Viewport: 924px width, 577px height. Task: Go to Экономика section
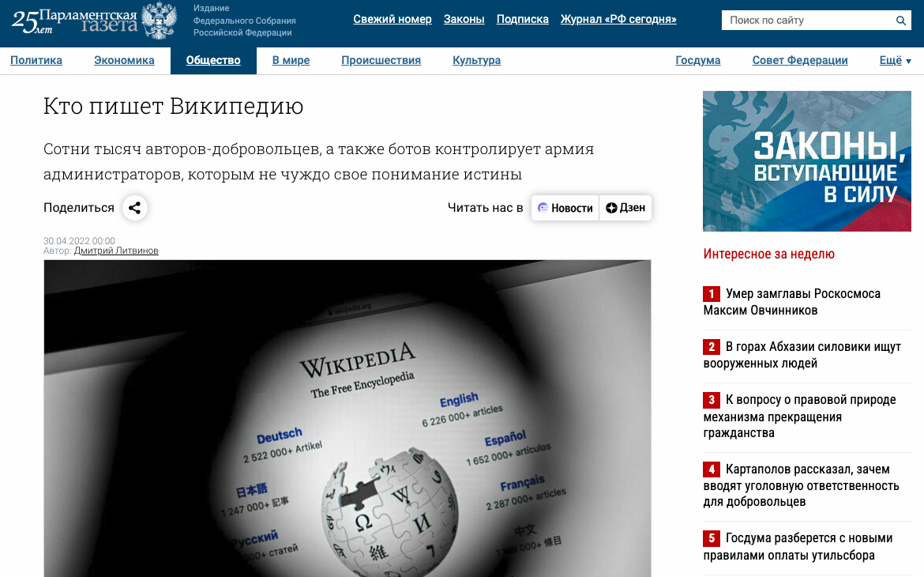tap(124, 60)
